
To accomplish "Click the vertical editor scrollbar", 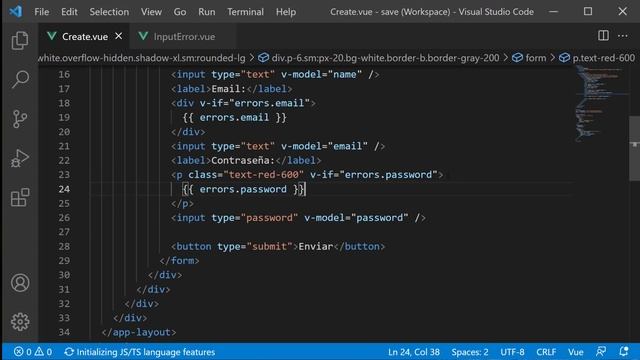I will 634,148.
